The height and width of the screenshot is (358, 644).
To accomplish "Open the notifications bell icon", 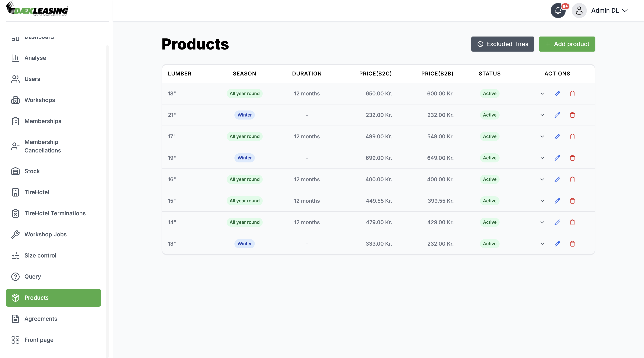I will tap(558, 11).
